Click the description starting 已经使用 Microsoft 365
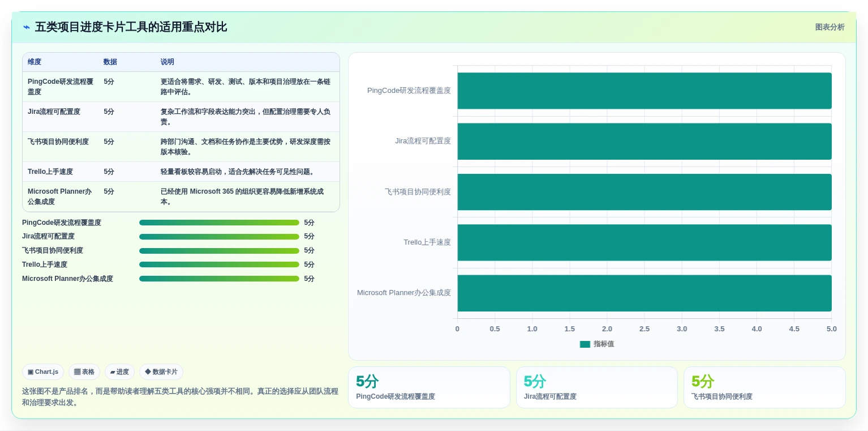This screenshot has width=868, height=431. click(243, 197)
